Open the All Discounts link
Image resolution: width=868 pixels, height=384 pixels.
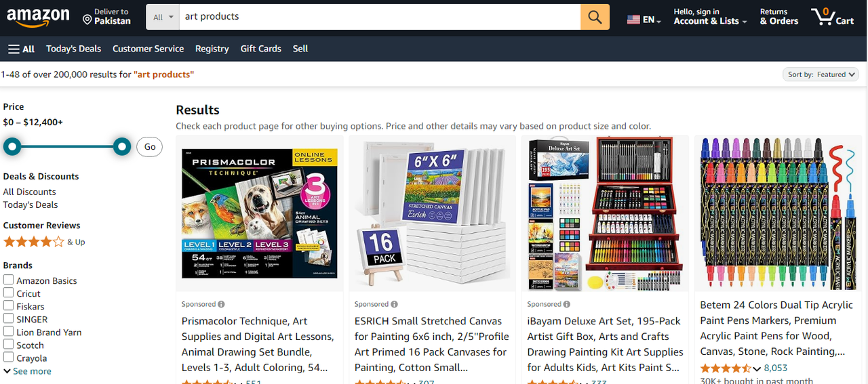pyautogui.click(x=29, y=192)
